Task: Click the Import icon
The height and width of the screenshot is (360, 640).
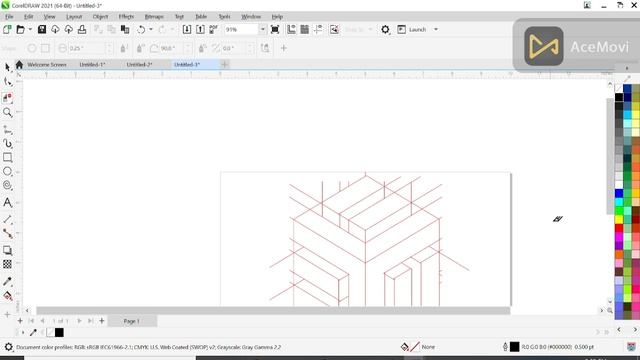Action: click(187, 29)
